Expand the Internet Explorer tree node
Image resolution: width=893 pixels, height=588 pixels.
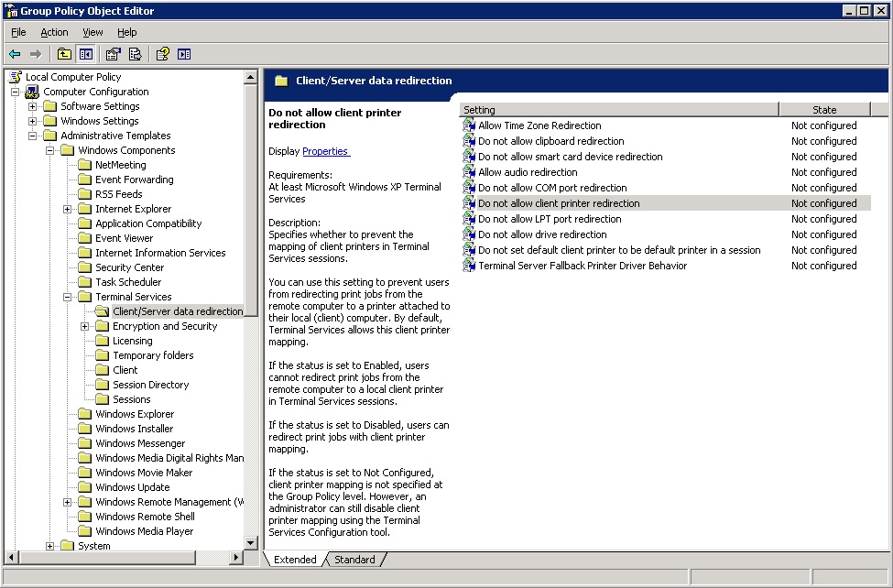pos(67,209)
